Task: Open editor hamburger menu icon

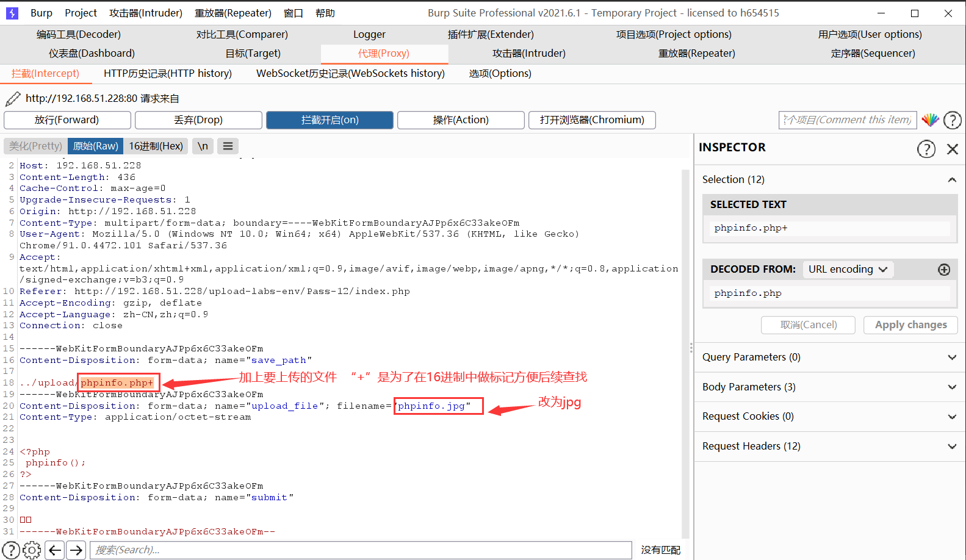Action: click(x=228, y=146)
